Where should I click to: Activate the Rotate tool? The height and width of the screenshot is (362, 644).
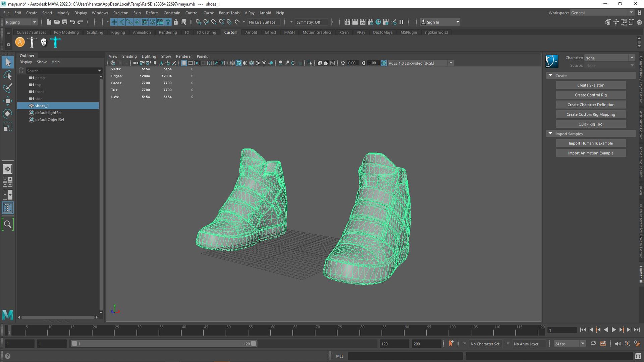(x=8, y=114)
